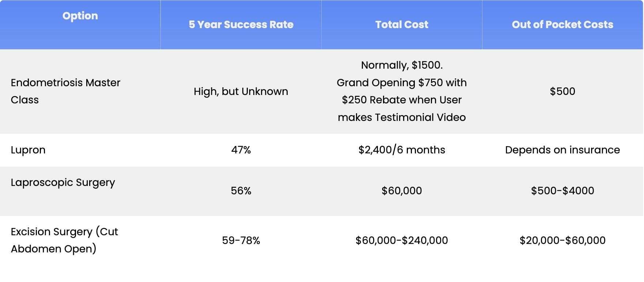The height and width of the screenshot is (282, 644).
Task: Click the "$60,000-$240,000" total cost cell
Action: (402, 240)
